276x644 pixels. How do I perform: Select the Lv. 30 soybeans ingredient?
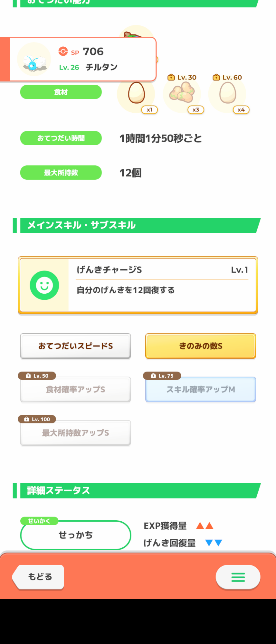182,93
